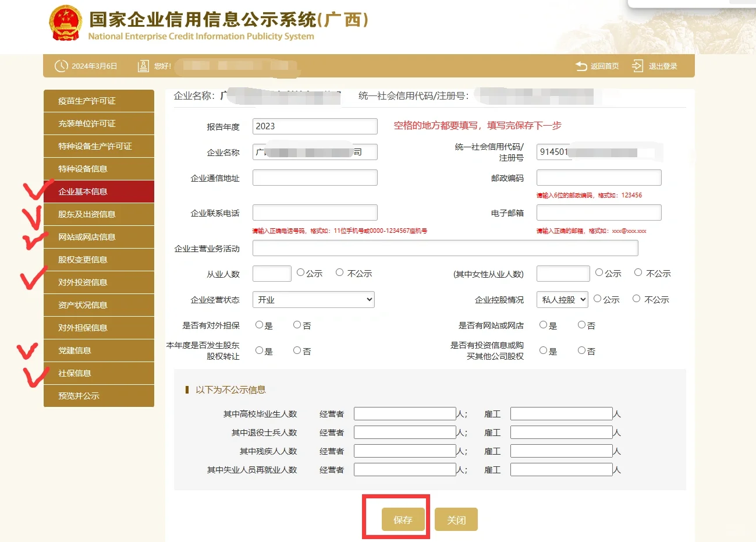Log out via 退出登录 link
This screenshot has height=542, width=756.
click(x=663, y=66)
